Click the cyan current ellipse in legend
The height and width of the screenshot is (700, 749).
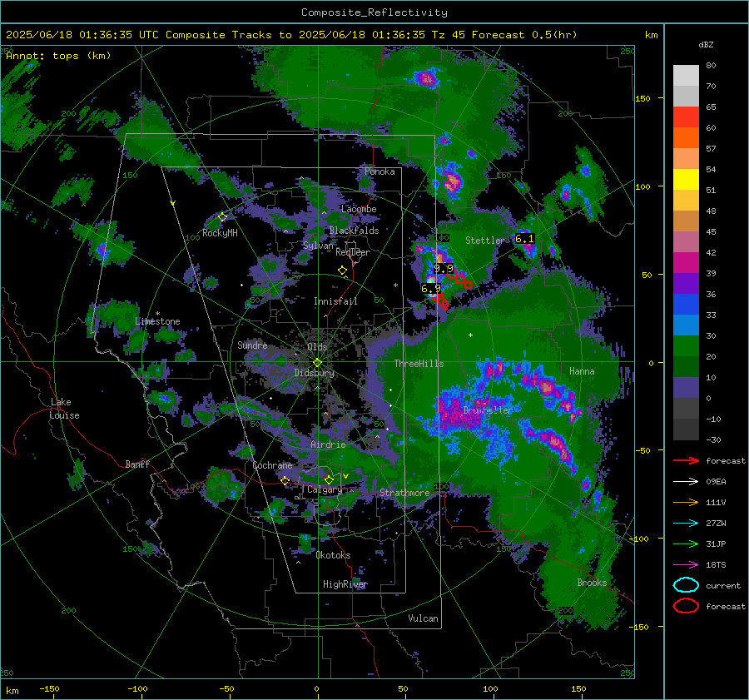point(686,585)
